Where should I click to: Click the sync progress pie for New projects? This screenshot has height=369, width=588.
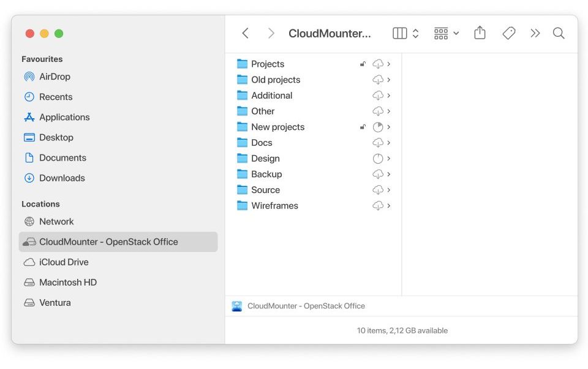point(378,127)
